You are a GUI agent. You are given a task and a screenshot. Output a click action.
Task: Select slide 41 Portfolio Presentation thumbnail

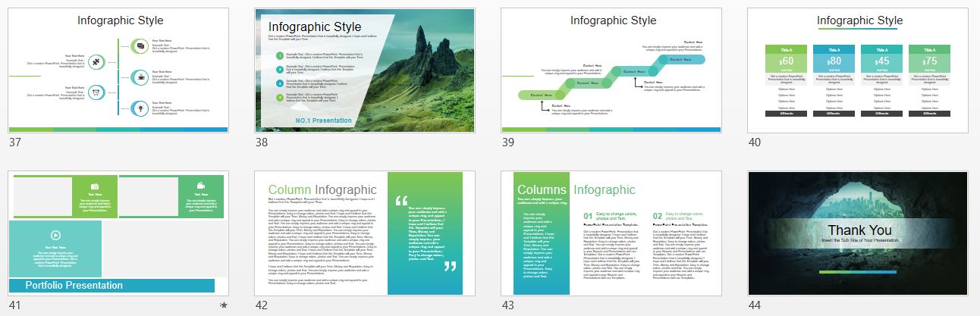click(x=119, y=233)
